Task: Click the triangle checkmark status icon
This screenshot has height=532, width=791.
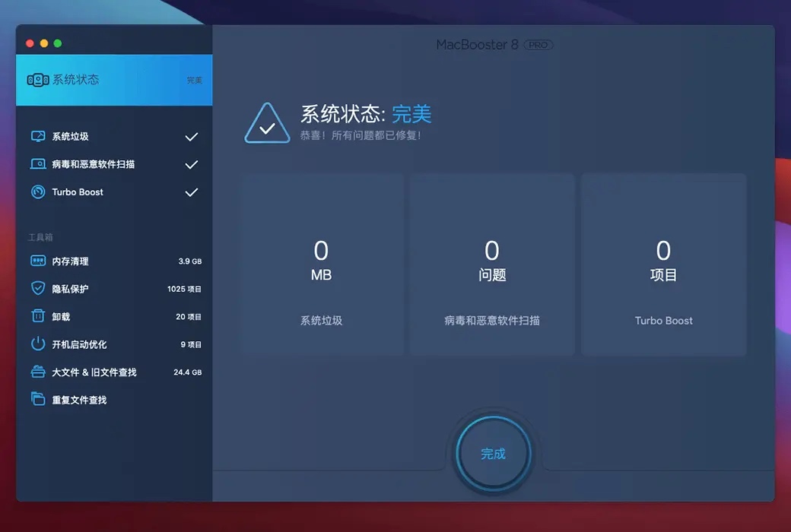Action: (268, 124)
